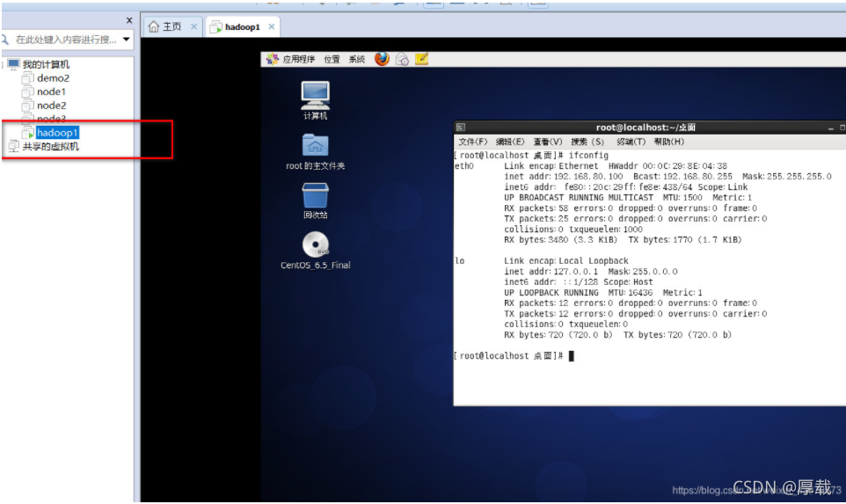The width and height of the screenshot is (846, 504).
Task: Click the lo interface name text
Action: coord(459,260)
